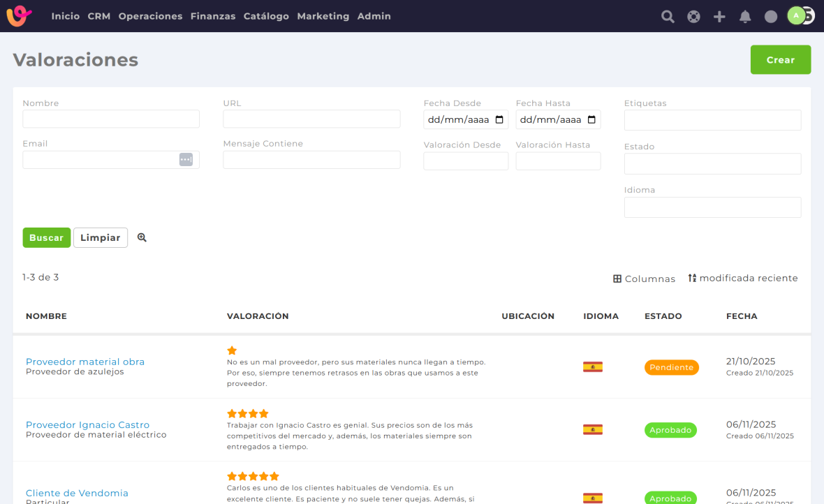Click the user avatar in top bar

(797, 15)
